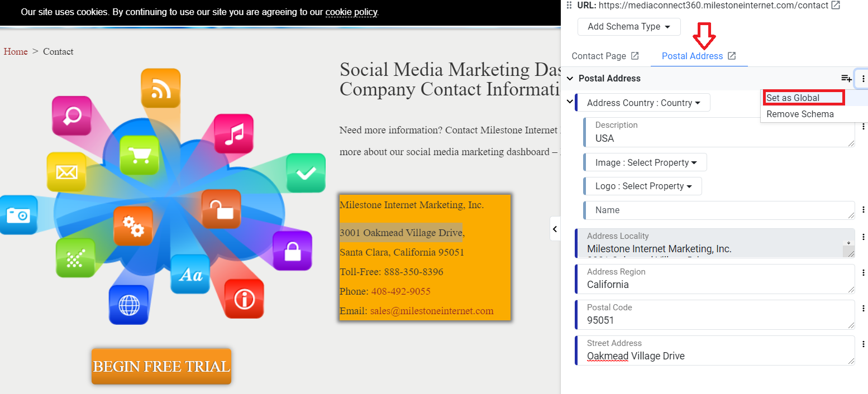Grab the panel drag handle beside URL
868x394 pixels.
coord(569,5)
